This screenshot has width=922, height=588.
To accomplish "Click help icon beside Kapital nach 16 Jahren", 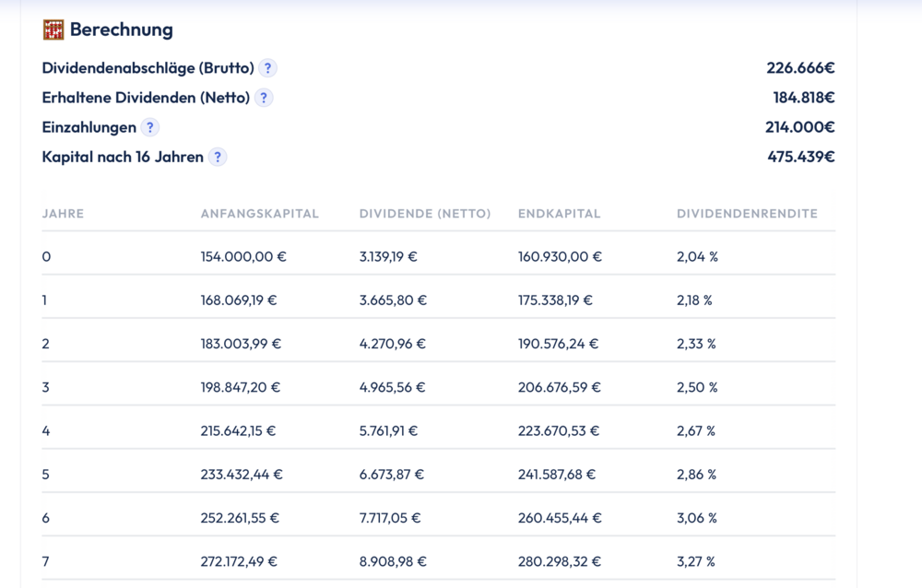I will point(218,157).
